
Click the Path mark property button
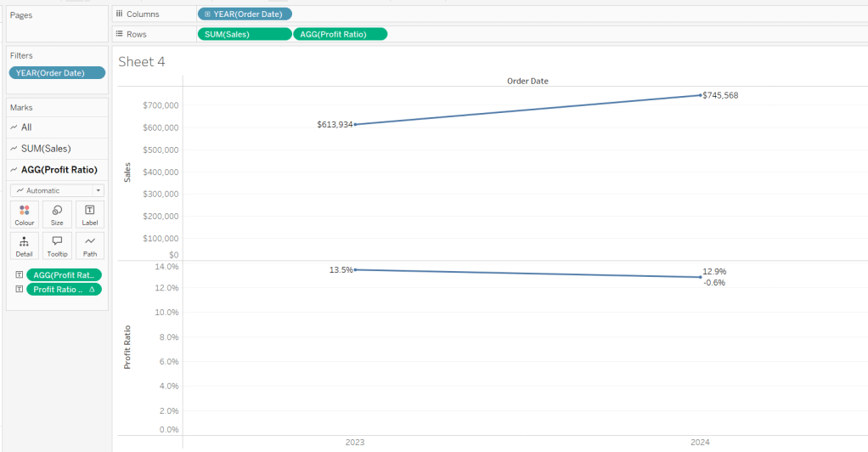pos(89,246)
